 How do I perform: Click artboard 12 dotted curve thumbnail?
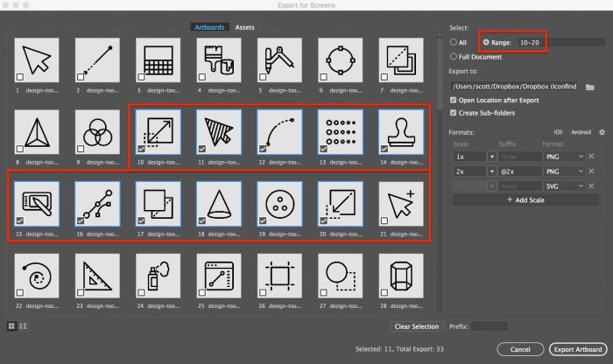[x=279, y=132]
